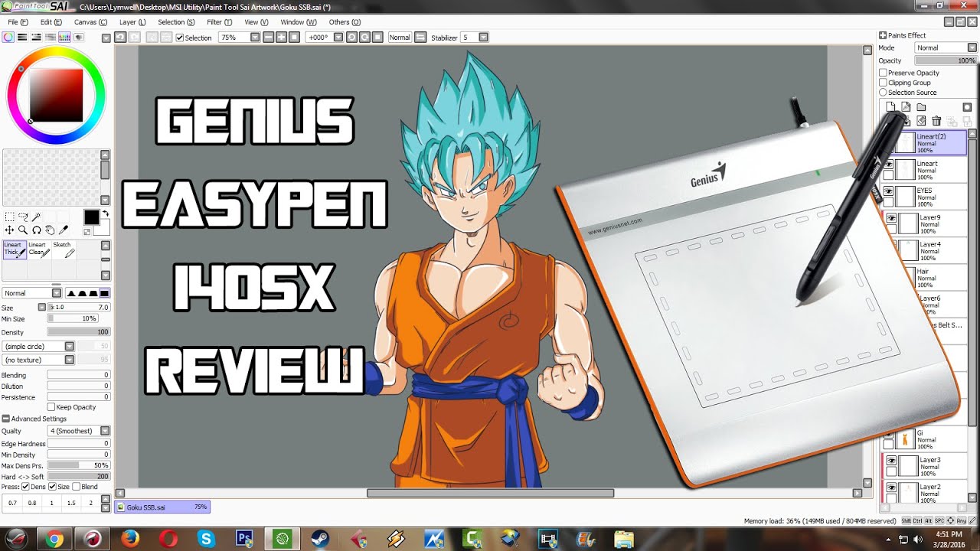Collapse the Paints Effect section
The height and width of the screenshot is (551, 980).
(x=883, y=35)
